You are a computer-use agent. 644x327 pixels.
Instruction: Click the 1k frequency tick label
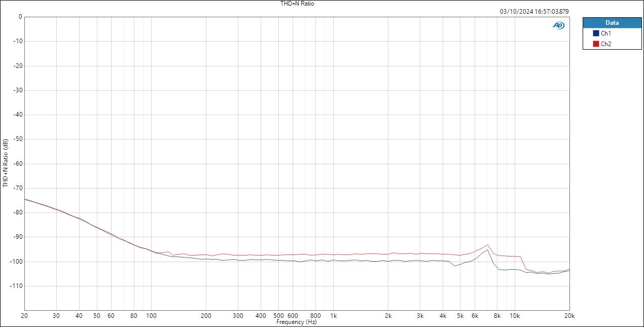click(333, 315)
